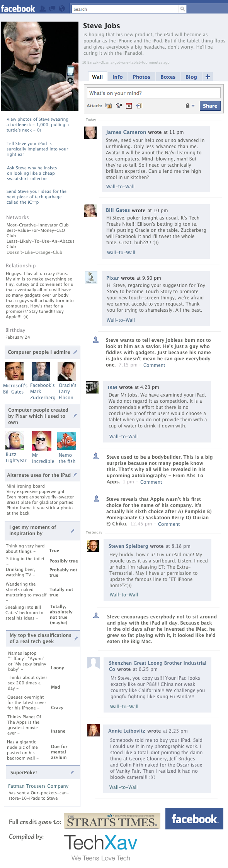
Task: Click the friend requests icon in header
Action: pyautogui.click(x=43, y=8)
